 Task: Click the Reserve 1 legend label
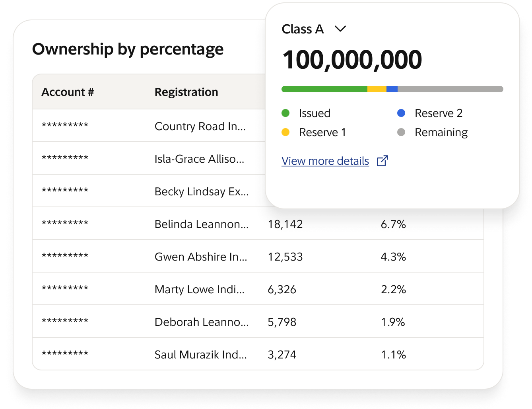click(322, 132)
